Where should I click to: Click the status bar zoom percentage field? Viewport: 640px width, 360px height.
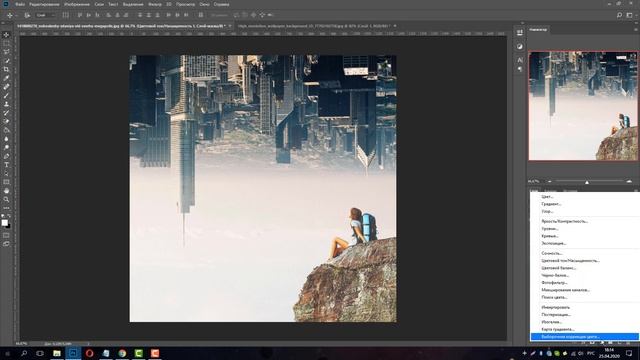(22, 344)
